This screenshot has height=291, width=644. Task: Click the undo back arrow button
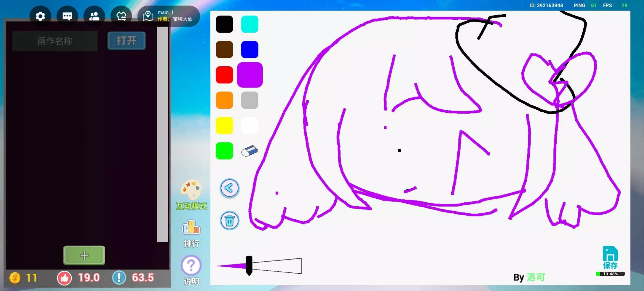[229, 188]
